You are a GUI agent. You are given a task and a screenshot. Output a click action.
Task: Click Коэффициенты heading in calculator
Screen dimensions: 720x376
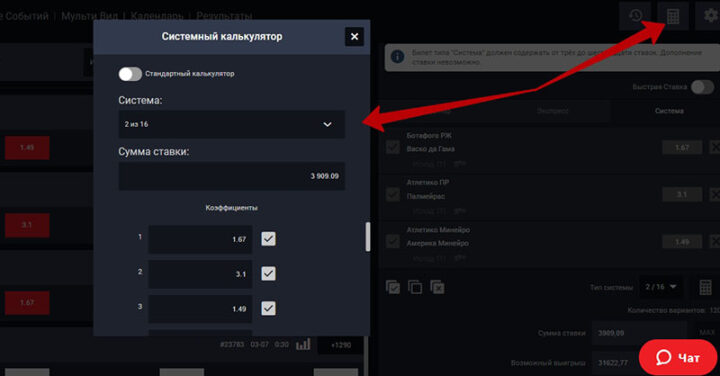(x=231, y=208)
